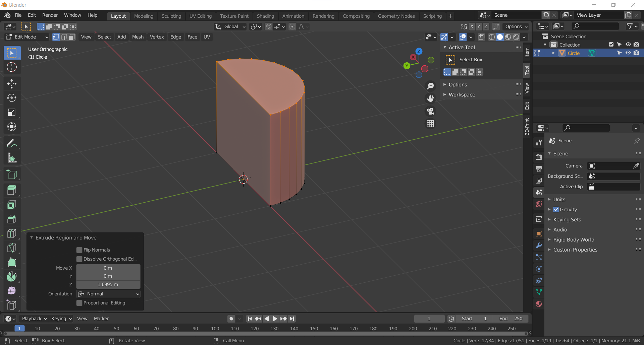The height and width of the screenshot is (345, 644).
Task: Click the Marker menu in timeline
Action: pos(101,319)
